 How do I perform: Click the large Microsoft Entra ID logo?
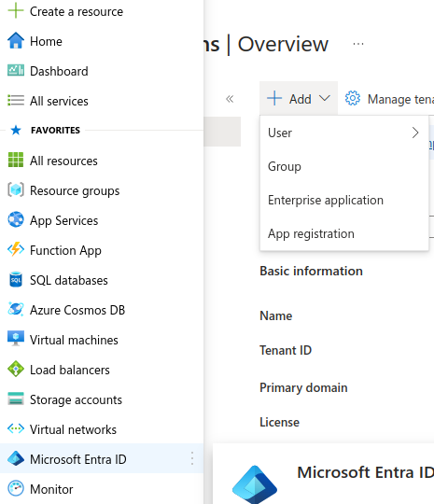point(255,484)
